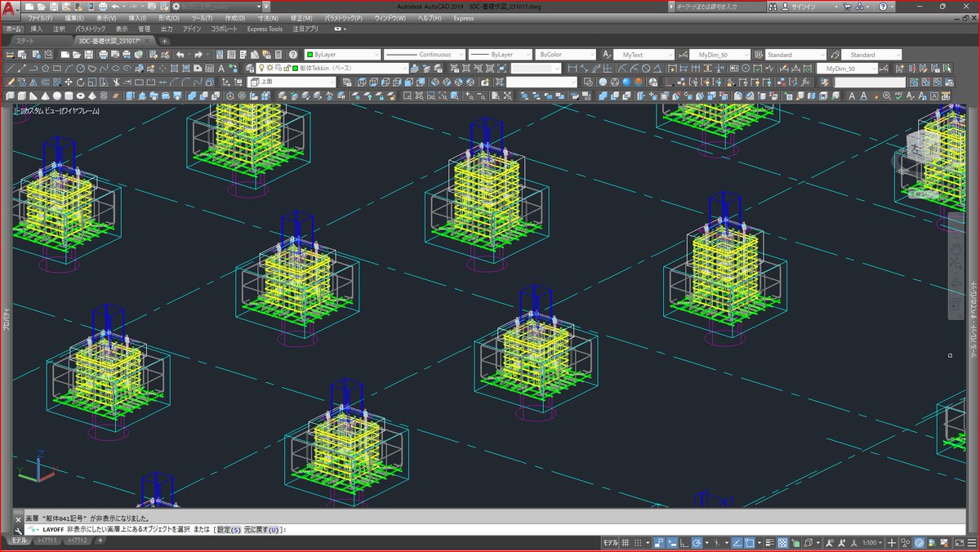Select the Multiline Text tool (A)
The height and width of the screenshot is (552, 980).
(220, 69)
